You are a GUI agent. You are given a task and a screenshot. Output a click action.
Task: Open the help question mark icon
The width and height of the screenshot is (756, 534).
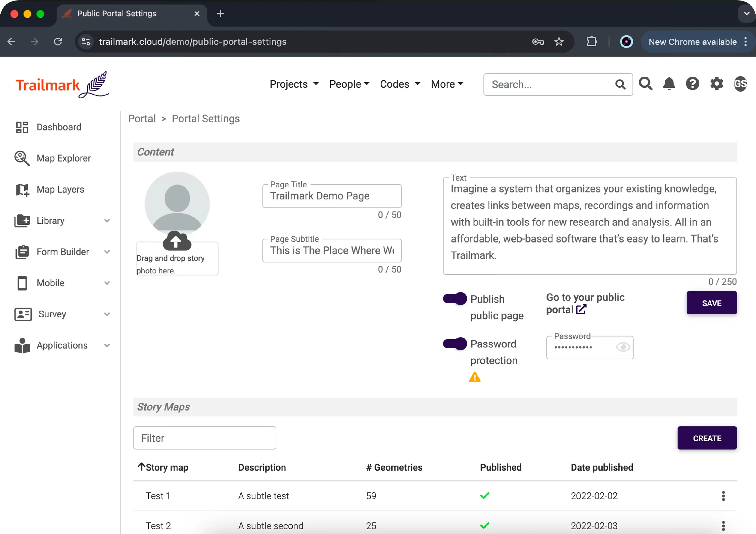(x=693, y=83)
